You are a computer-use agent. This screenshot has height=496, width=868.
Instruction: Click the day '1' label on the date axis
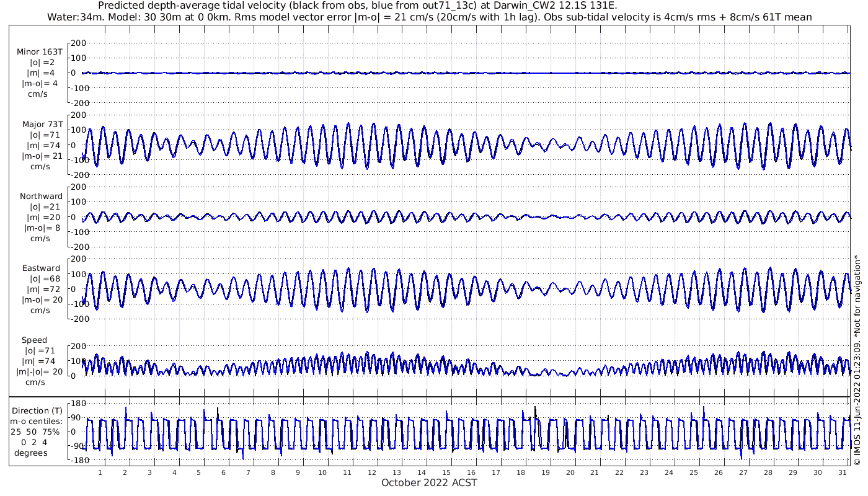tap(100, 472)
